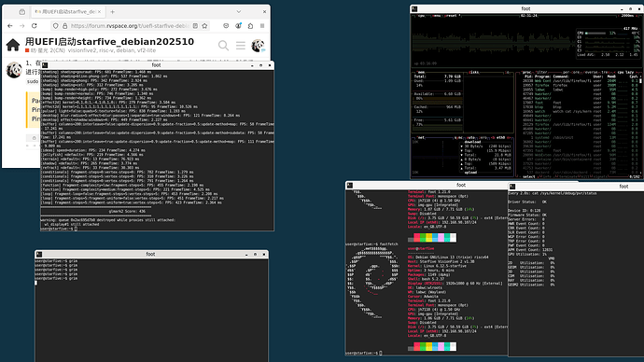
Task: Click forum topic title UEFI starfive_debian202510
Action: click(x=109, y=41)
